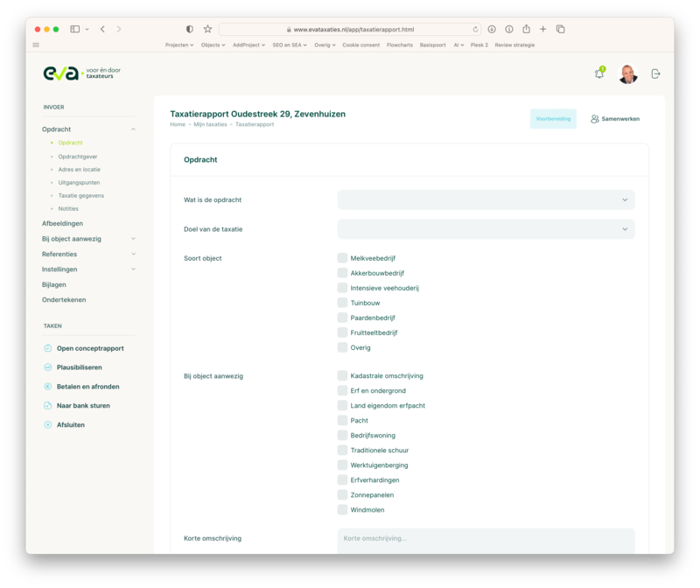
Task: Click the EVA logo
Action: pos(82,73)
